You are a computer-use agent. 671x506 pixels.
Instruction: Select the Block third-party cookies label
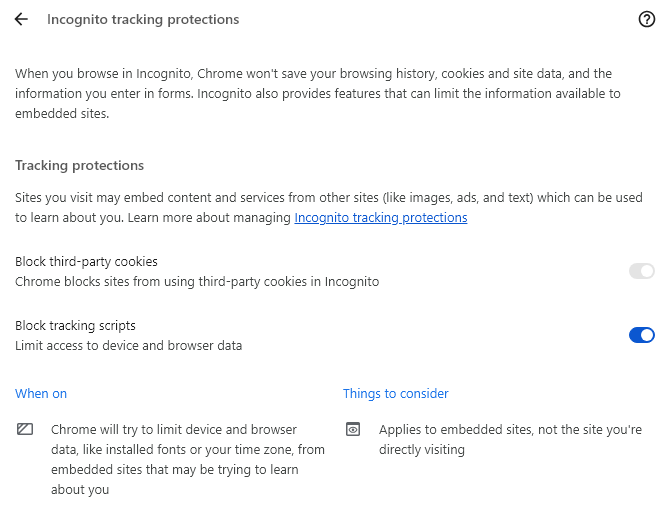86,261
